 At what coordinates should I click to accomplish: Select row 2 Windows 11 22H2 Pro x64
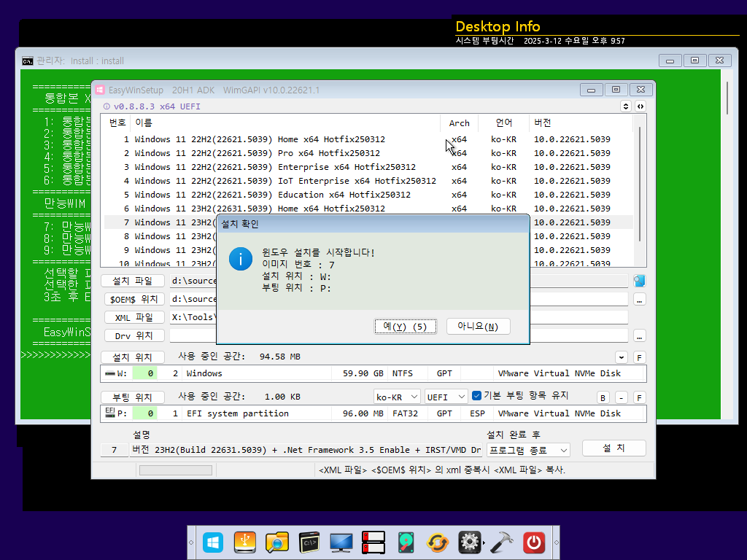pyautogui.click(x=368, y=153)
